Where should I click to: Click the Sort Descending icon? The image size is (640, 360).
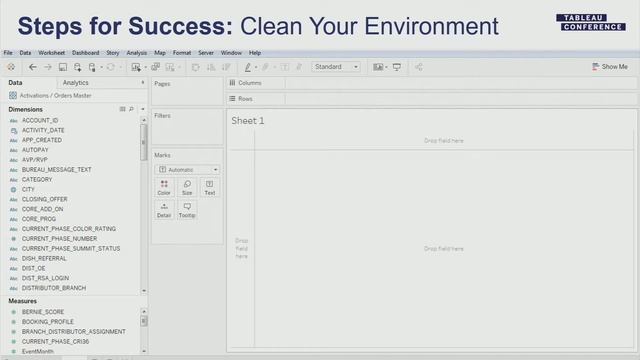[226, 67]
